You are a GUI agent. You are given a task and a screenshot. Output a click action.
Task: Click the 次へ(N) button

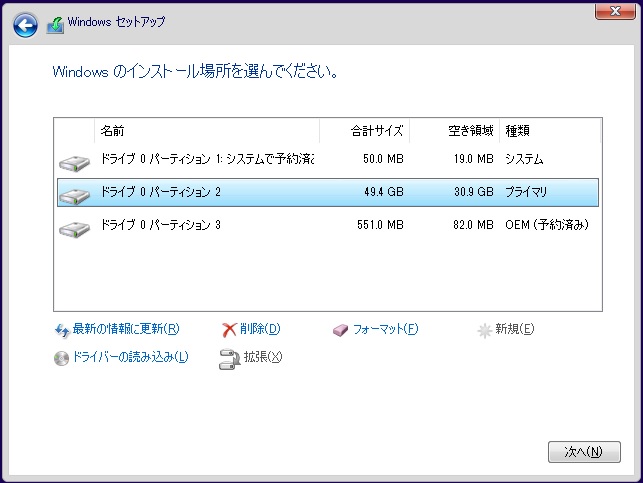click(584, 452)
